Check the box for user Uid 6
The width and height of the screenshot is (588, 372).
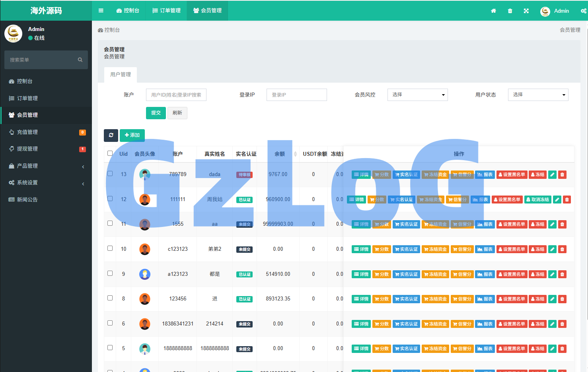pyautogui.click(x=110, y=323)
